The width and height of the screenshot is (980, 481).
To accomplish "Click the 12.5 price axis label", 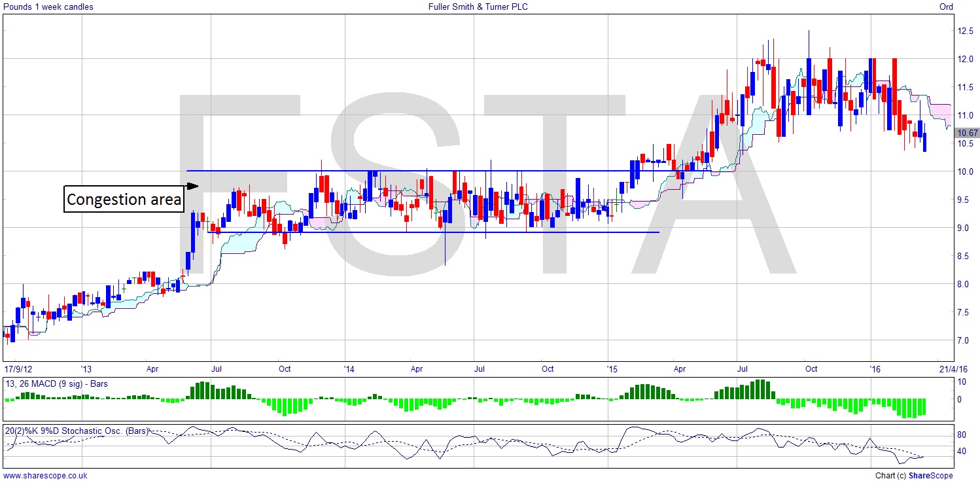I will coord(965,31).
